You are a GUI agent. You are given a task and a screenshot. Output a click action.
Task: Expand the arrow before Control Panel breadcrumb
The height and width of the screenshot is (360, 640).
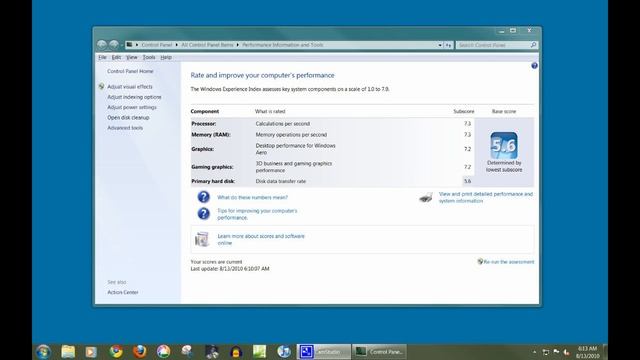[137, 45]
